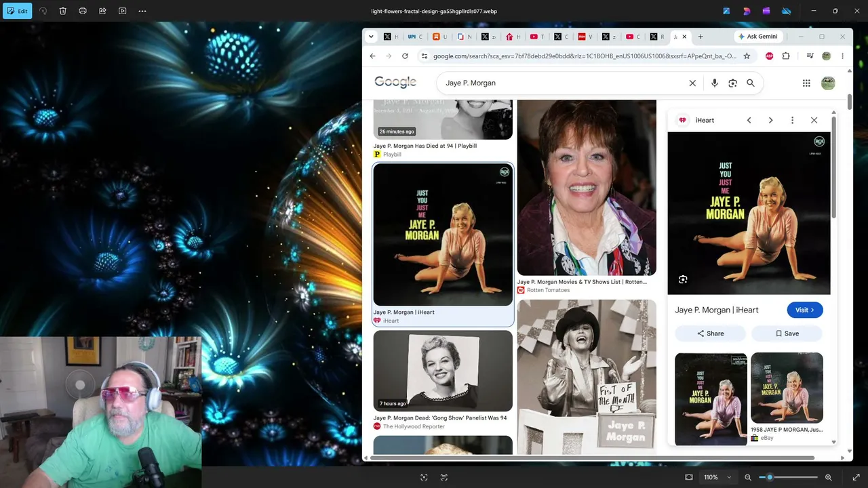Screen dimensions: 868x488
Task: Save the image with Save button
Action: pos(787,333)
